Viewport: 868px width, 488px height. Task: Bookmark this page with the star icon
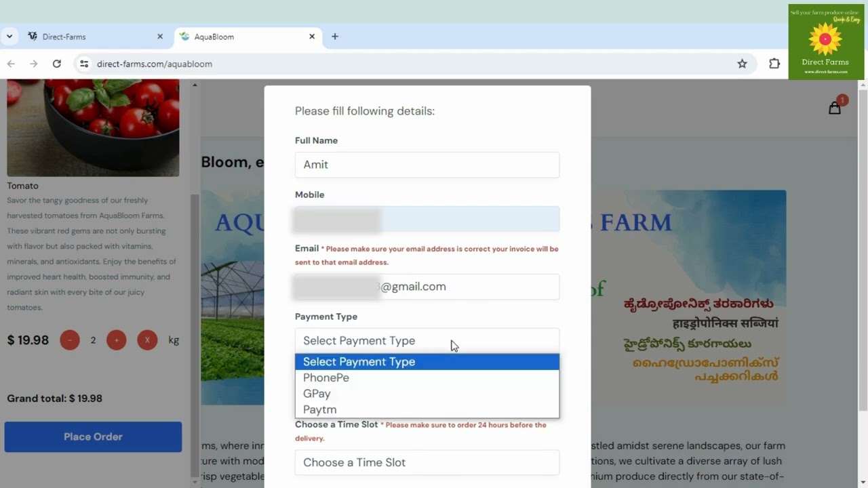742,64
